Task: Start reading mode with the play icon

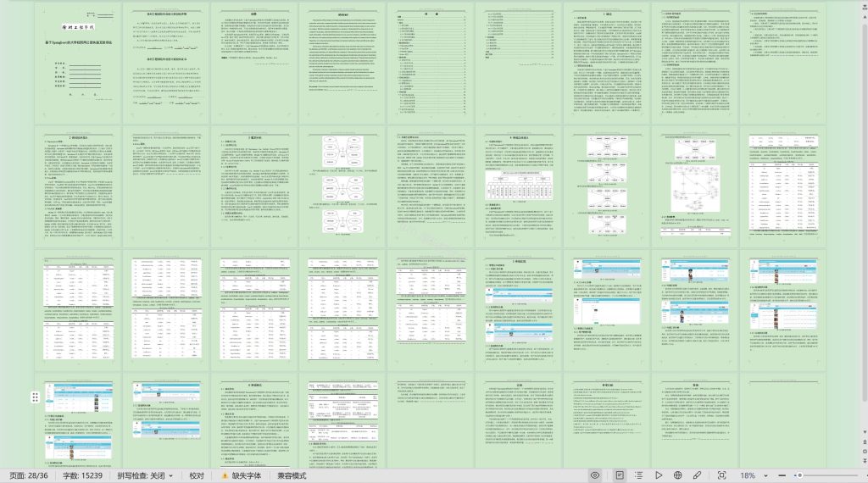Action: (658, 475)
